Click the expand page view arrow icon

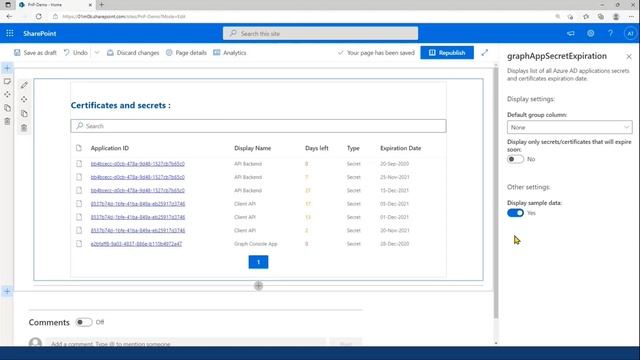484,53
